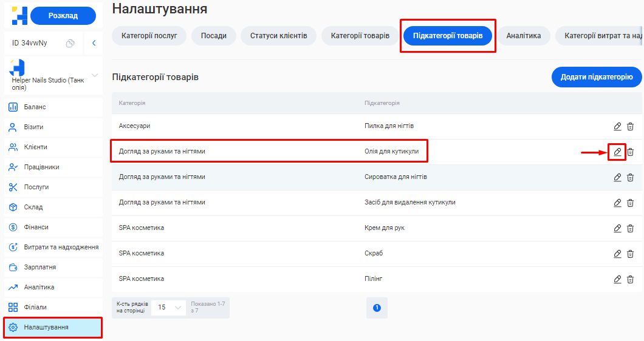Screen dimensions: 644x341
Task: Open Склад in the sidebar
Action: tap(33, 207)
